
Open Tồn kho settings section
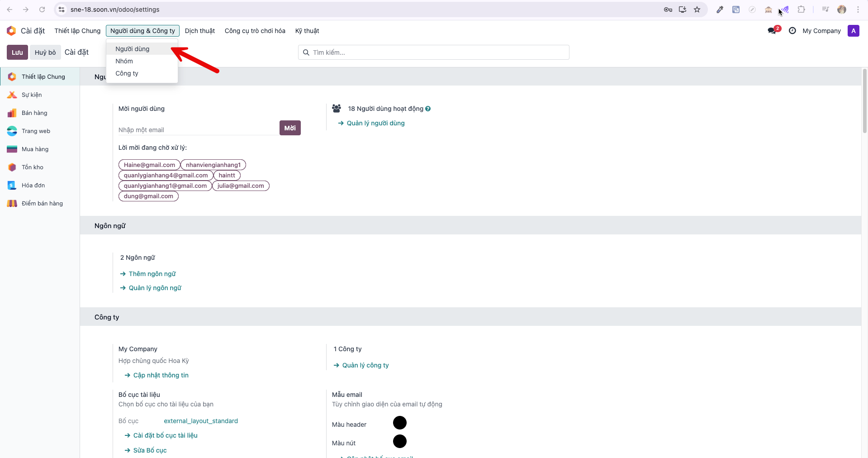click(40, 167)
